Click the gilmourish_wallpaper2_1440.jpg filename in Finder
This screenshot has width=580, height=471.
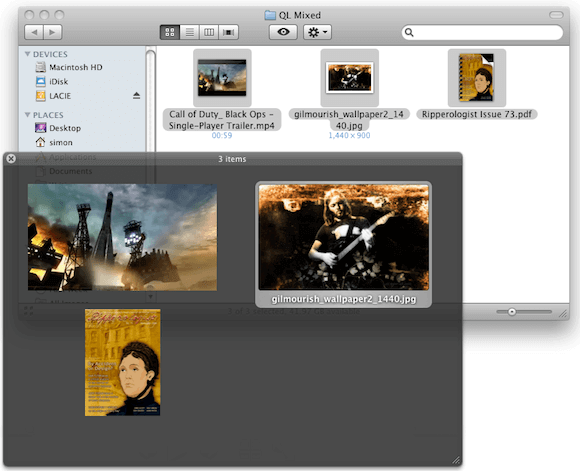pos(349,120)
